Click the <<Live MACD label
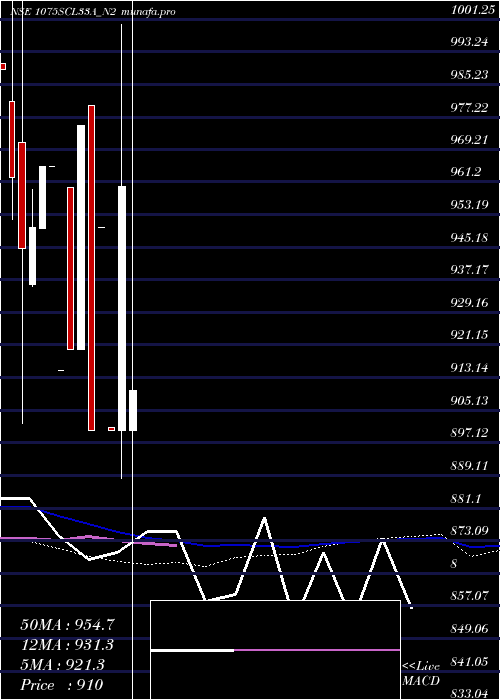Viewport: 500px width, 700px height. pyautogui.click(x=421, y=673)
